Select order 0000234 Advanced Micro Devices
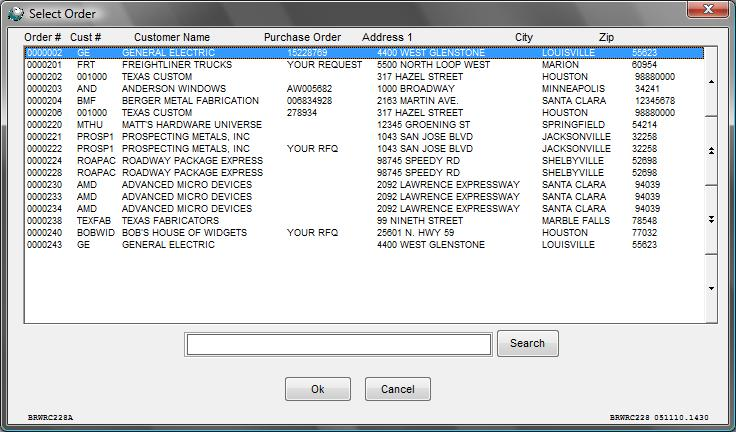Screen dimensions: 736x432 pyautogui.click(x=365, y=208)
